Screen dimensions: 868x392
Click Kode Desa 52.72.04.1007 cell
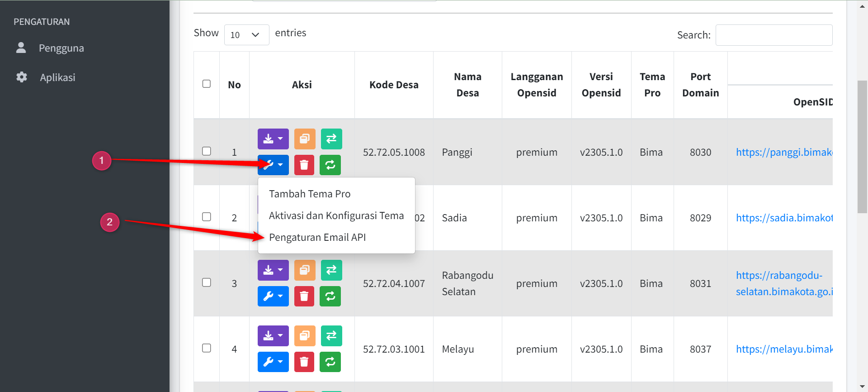coord(394,283)
